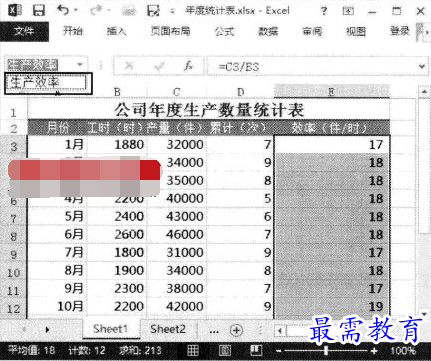The width and height of the screenshot is (431, 361).
Task: Open the 审阅 ribbon tab
Action: [312, 31]
